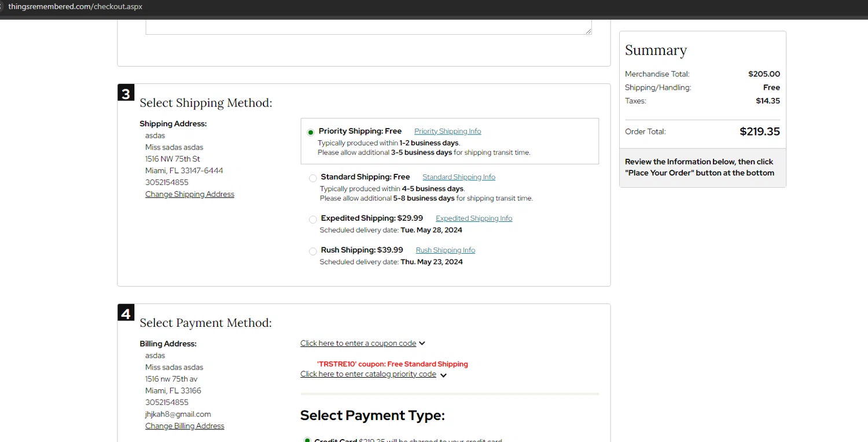The image size is (868, 442).
Task: Pick the Rush Shipping radio button
Action: pos(313,251)
